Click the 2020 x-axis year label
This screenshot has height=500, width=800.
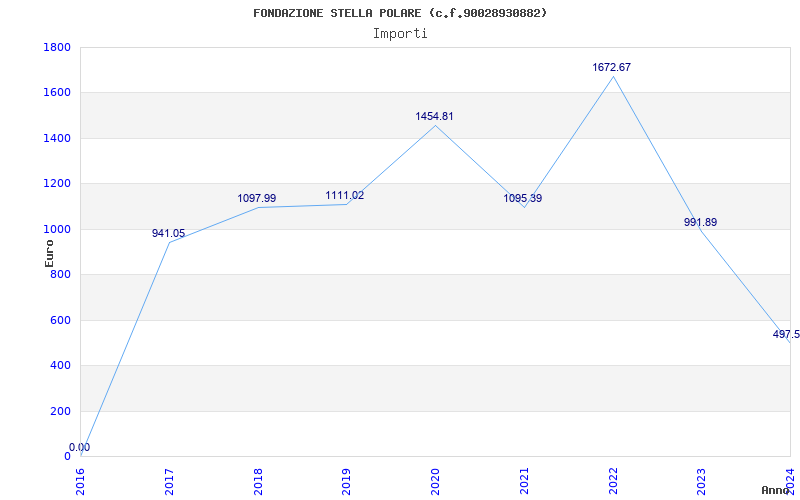click(435, 481)
